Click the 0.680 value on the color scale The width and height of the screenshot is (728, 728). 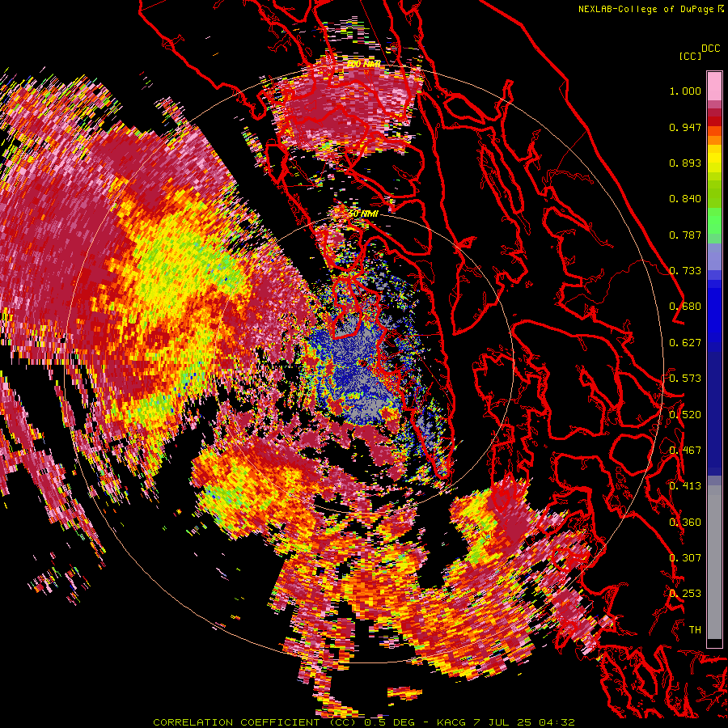[x=685, y=307]
